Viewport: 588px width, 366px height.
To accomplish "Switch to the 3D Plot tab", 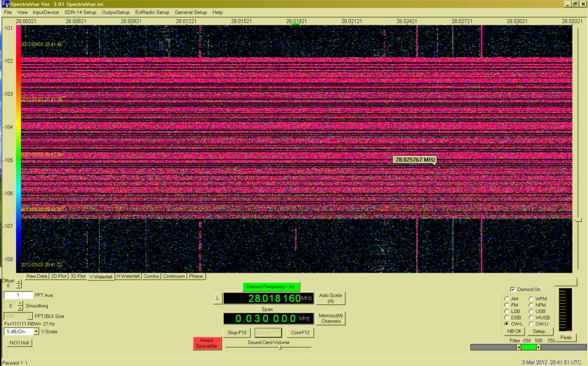I will click(78, 277).
